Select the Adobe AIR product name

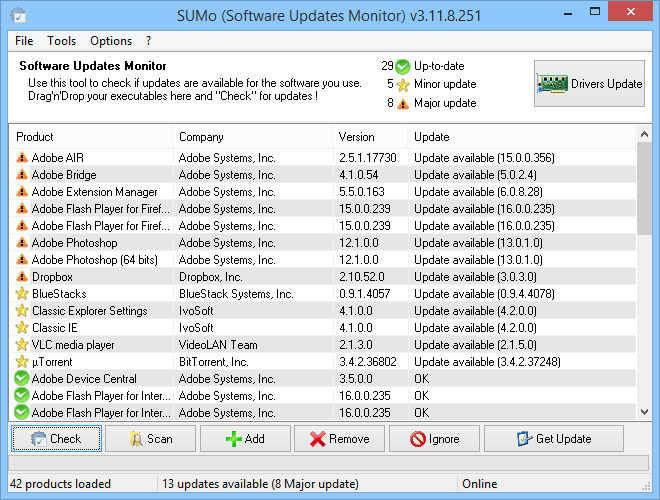pyautogui.click(x=58, y=158)
